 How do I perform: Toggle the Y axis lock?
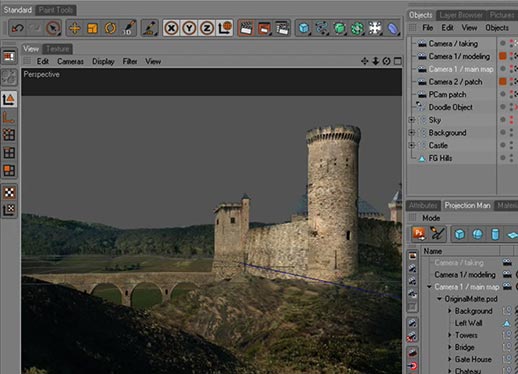tap(189, 28)
